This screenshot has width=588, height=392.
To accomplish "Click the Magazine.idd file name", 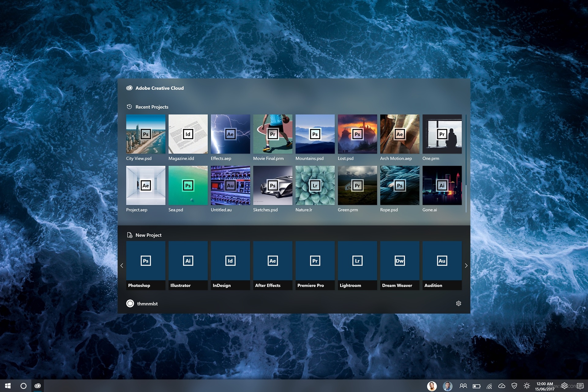I will click(181, 158).
